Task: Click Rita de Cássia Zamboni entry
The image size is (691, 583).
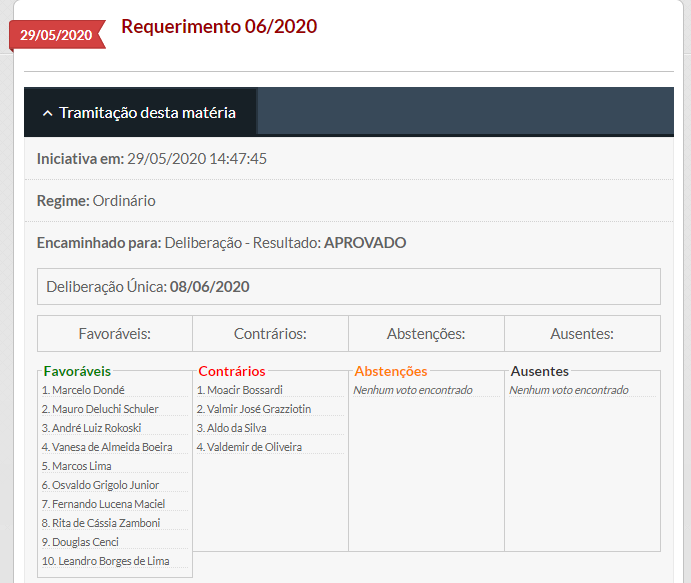Action: click(106, 523)
